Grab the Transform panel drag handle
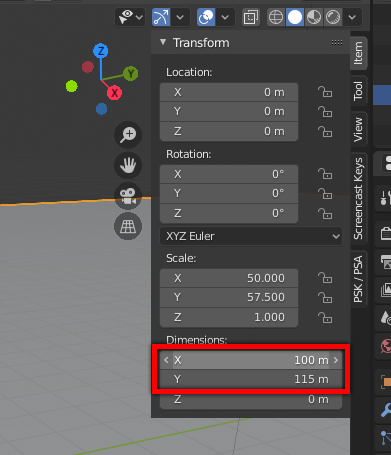This screenshot has width=391, height=455. coord(337,42)
